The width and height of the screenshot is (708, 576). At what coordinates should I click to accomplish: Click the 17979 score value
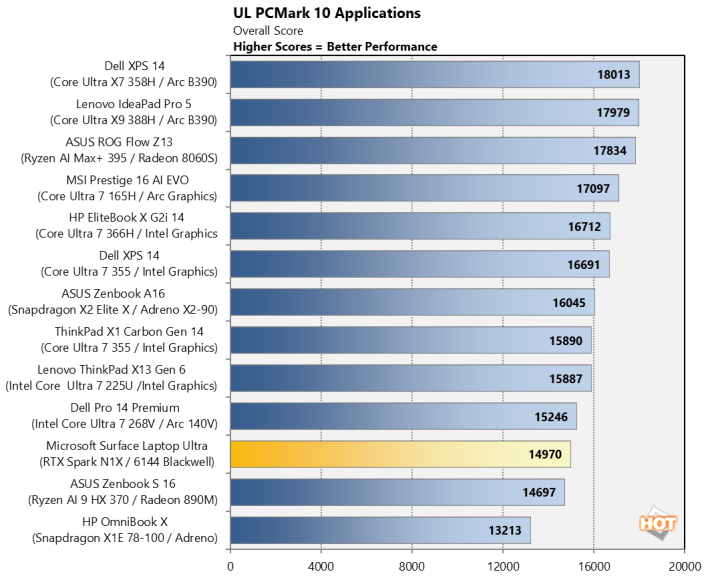(613, 112)
